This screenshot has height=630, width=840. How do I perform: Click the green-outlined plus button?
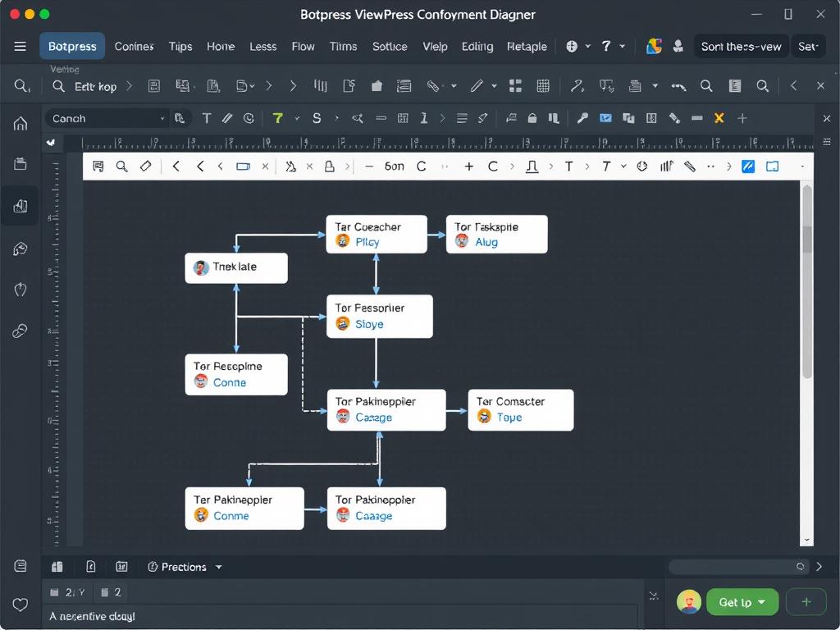click(806, 602)
